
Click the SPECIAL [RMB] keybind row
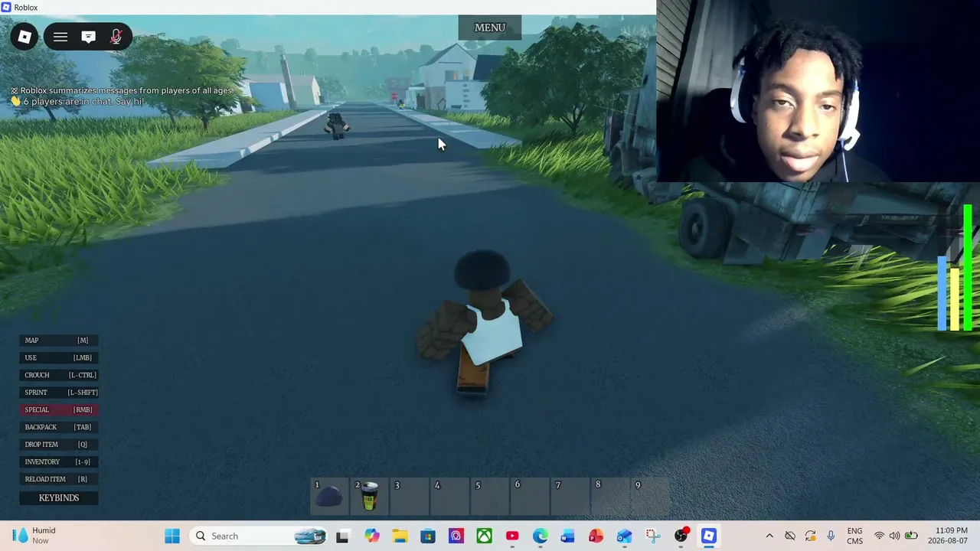[x=59, y=409]
